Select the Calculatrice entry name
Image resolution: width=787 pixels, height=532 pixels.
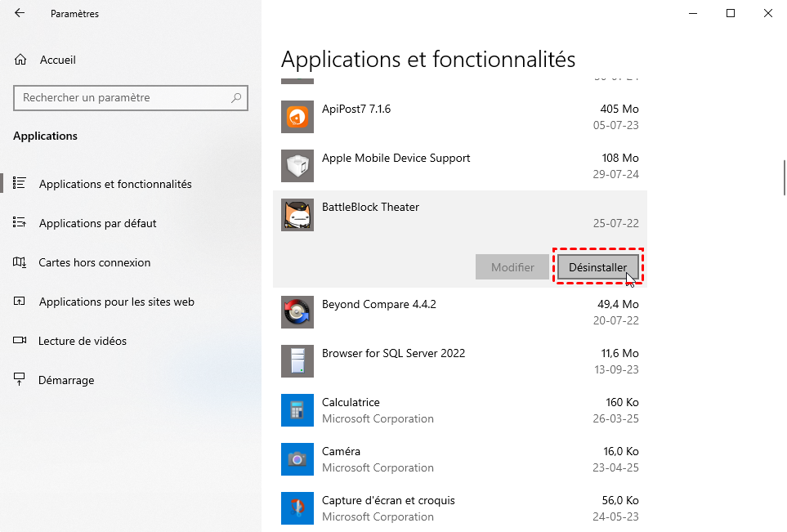(351, 403)
